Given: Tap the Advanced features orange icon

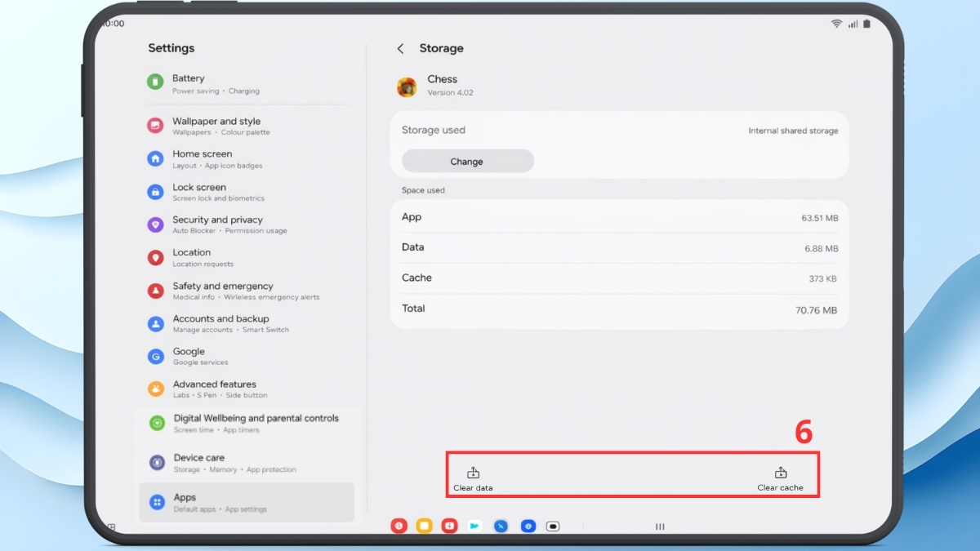Looking at the screenshot, I should (x=155, y=389).
